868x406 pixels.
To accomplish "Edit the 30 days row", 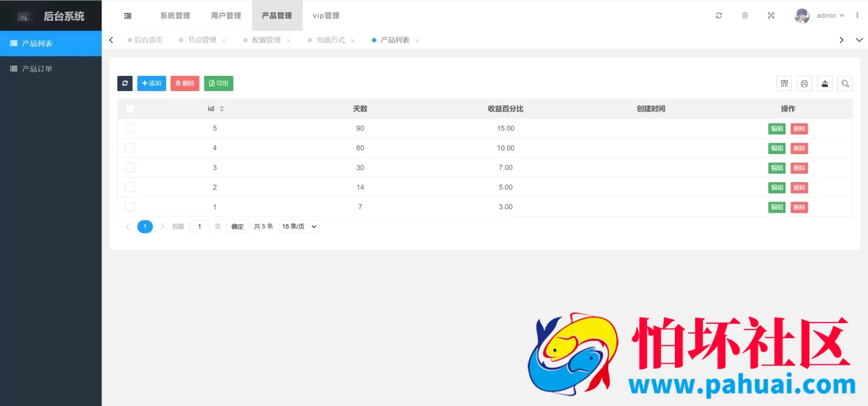I will tap(777, 168).
